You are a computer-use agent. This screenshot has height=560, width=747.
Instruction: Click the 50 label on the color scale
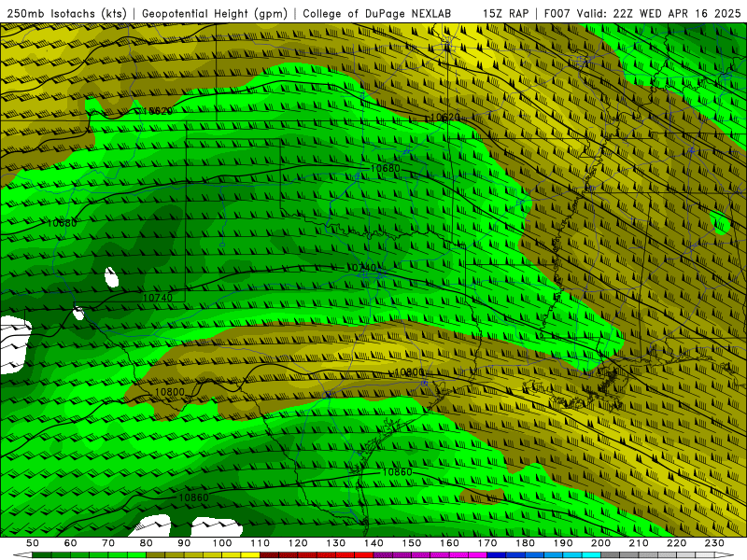[x=33, y=543]
